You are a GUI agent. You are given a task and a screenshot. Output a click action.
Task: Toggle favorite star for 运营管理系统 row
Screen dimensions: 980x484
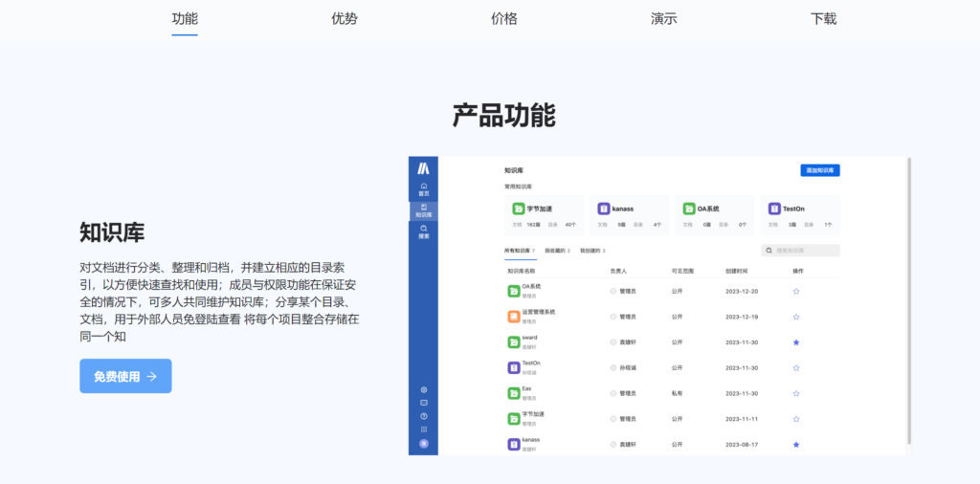[796, 317]
